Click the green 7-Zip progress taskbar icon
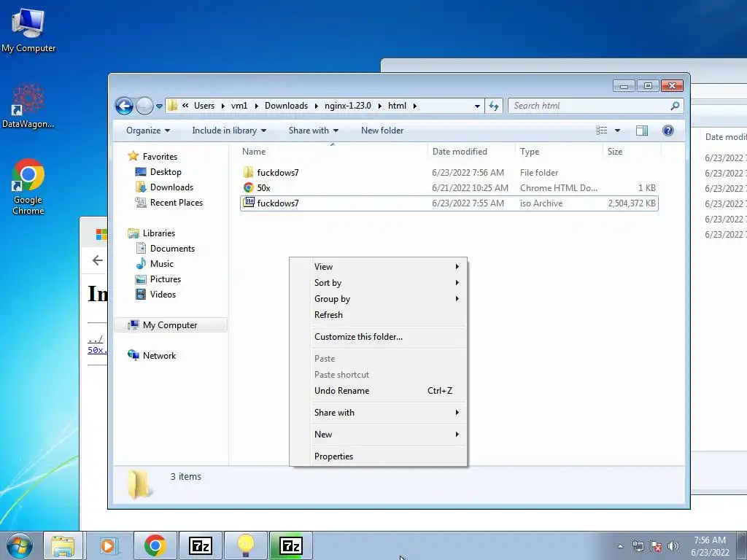The width and height of the screenshot is (747, 560). [x=290, y=545]
